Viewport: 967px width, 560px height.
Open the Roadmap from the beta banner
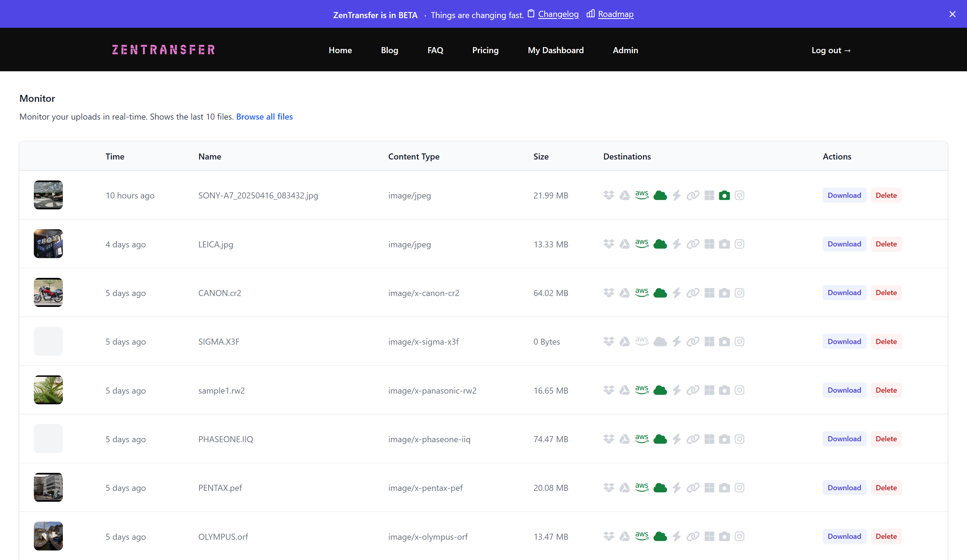(616, 14)
